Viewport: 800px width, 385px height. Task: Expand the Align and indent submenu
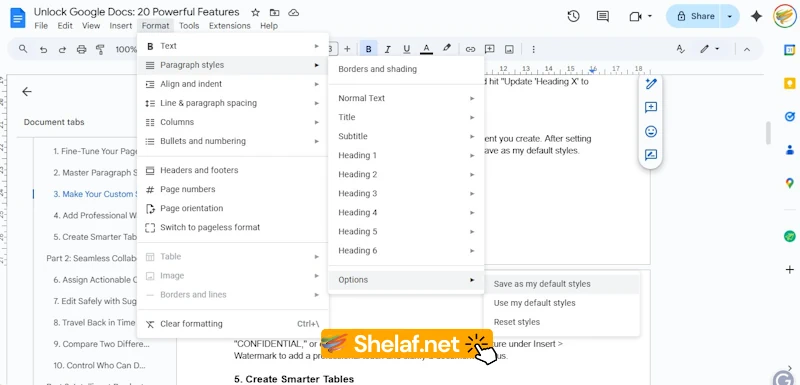(233, 84)
